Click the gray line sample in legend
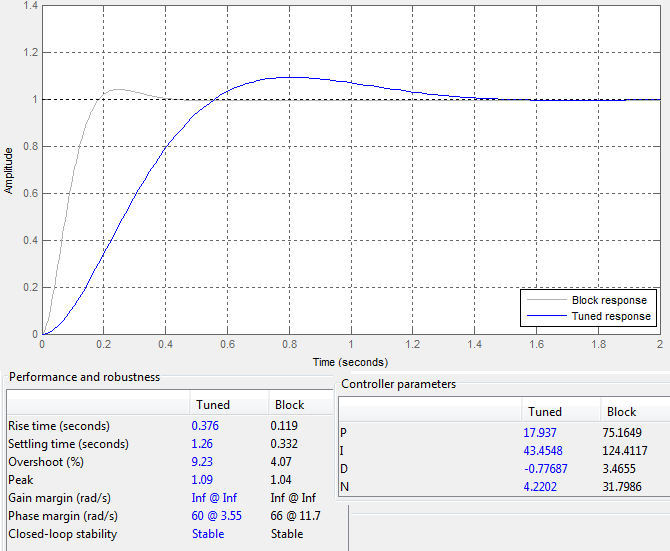 pyautogui.click(x=545, y=300)
